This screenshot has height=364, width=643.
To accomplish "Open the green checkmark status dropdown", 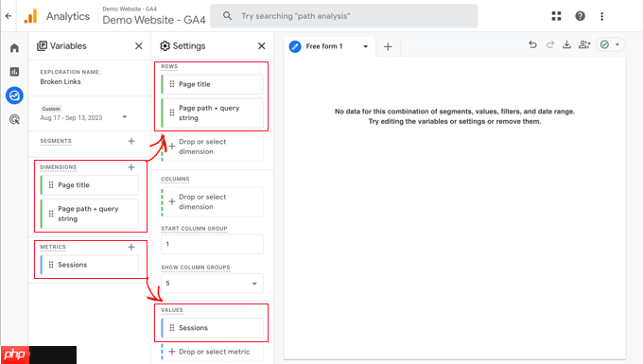I will coord(610,44).
